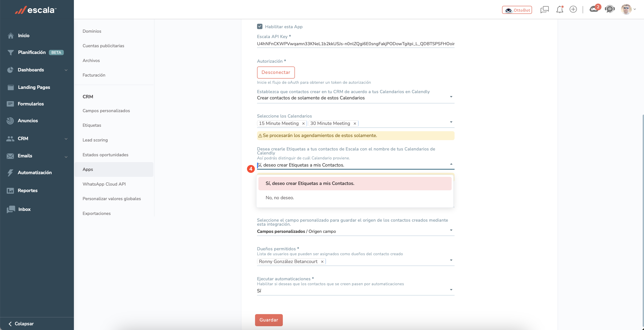The width and height of the screenshot is (644, 330).
Task: Click CRM people icon
Action: (10, 139)
